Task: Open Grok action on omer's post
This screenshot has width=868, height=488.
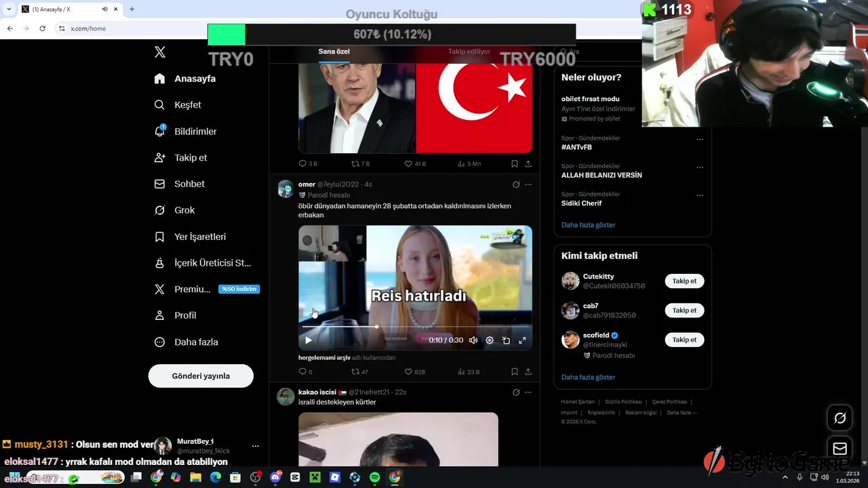Action: (516, 184)
